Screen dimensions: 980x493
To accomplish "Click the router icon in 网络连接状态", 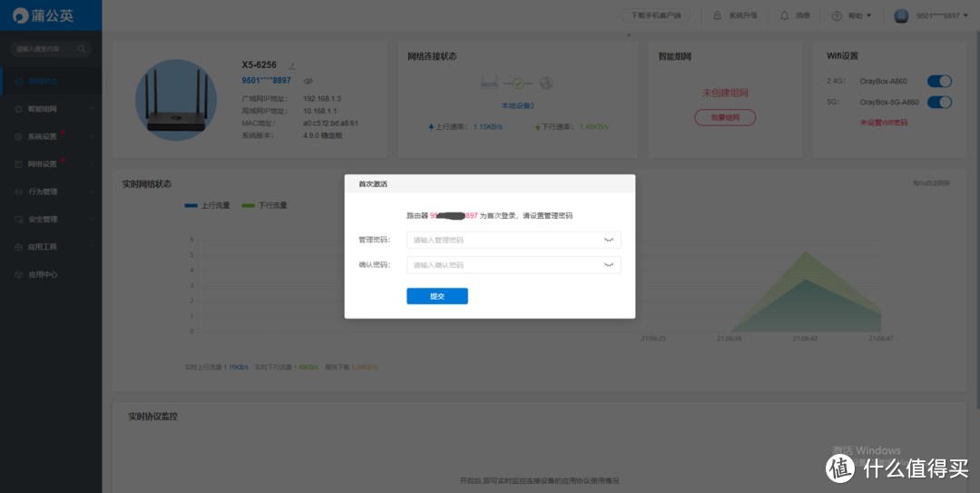I will (x=489, y=83).
